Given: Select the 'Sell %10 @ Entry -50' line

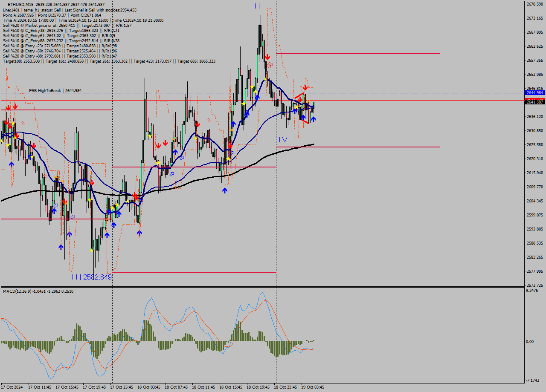Looking at the screenshot, I should coord(60,51).
